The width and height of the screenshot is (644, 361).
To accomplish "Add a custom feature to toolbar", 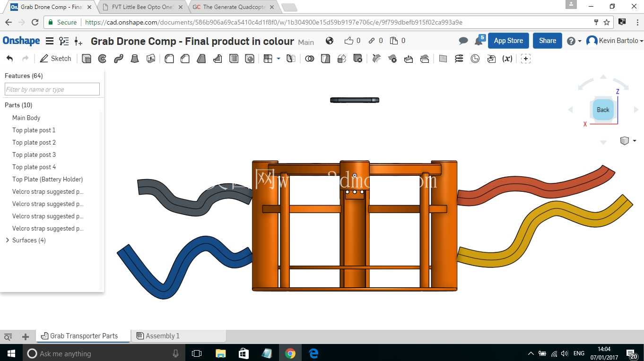I will click(526, 59).
